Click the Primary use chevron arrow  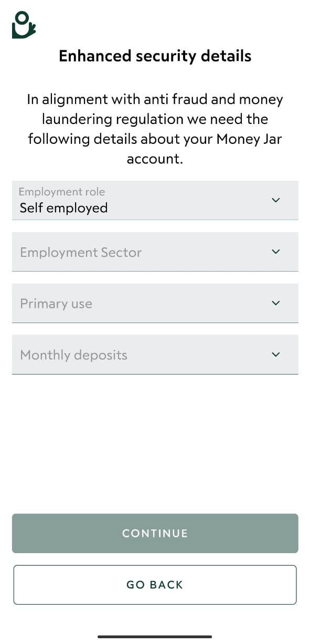point(276,303)
